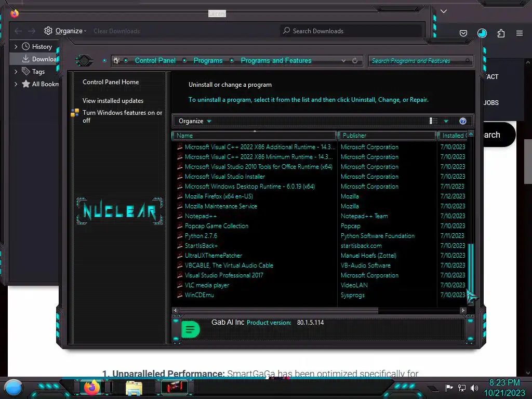The width and height of the screenshot is (532, 399).
Task: Click vertical scrollbar thumb in programs list
Action: [x=471, y=268]
